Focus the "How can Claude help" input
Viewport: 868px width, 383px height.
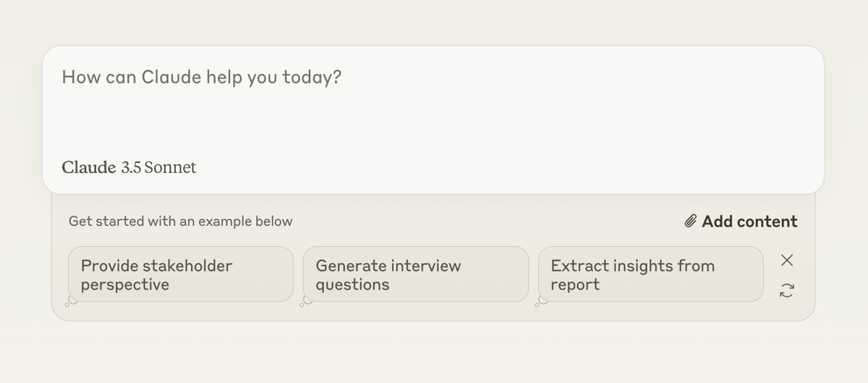pos(201,77)
